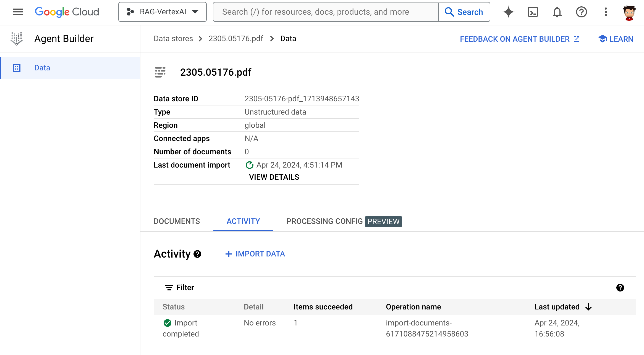
Task: Click View Details for last import
Action: click(274, 177)
